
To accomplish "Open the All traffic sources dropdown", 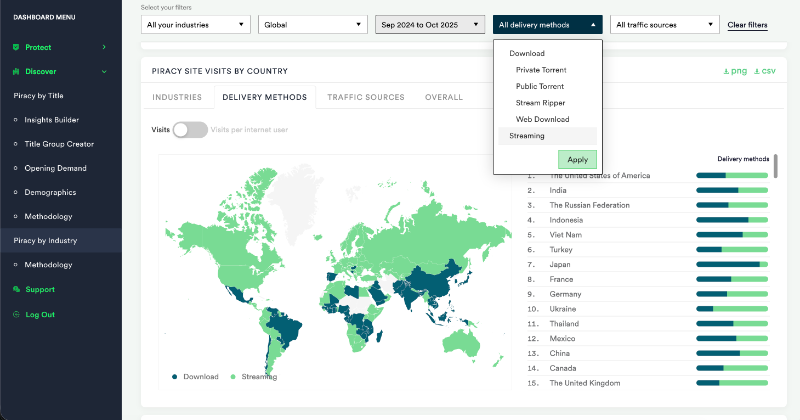I will point(665,25).
